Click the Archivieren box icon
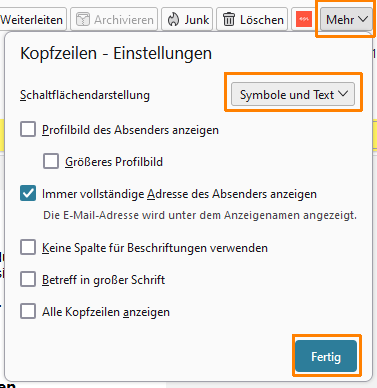This screenshot has height=388, width=377. coord(83,20)
